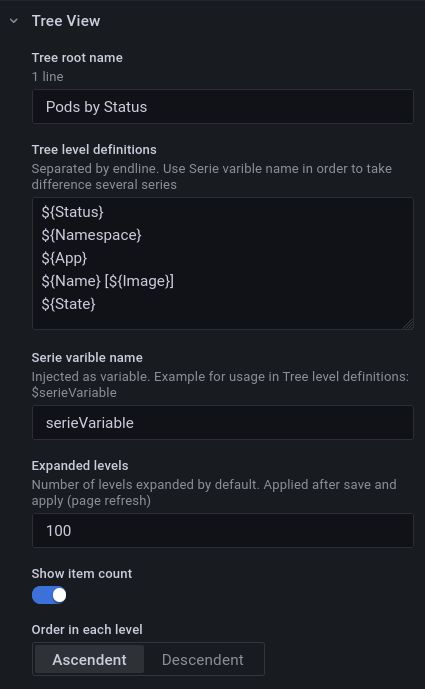Place cursor on ${Name} [${Image}] line

108,281
